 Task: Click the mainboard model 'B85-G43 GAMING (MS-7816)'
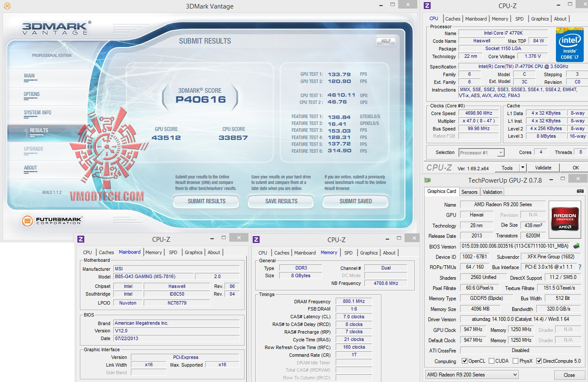click(x=154, y=276)
